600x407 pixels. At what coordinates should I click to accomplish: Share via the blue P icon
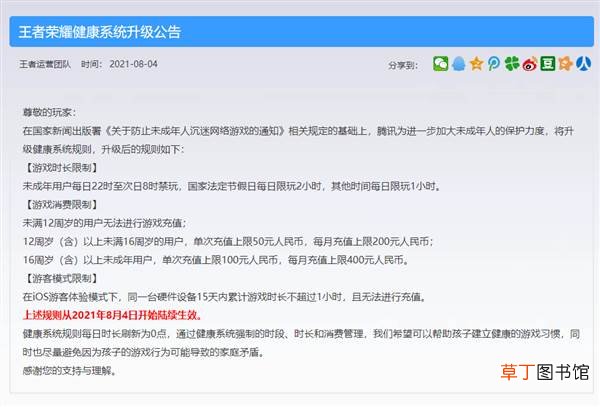click(x=494, y=63)
